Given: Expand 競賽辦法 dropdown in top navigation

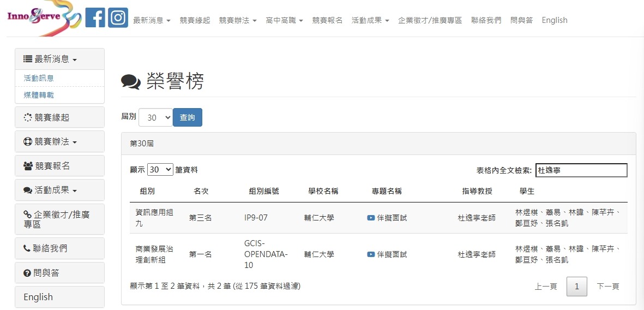Looking at the screenshot, I should pyautogui.click(x=237, y=20).
